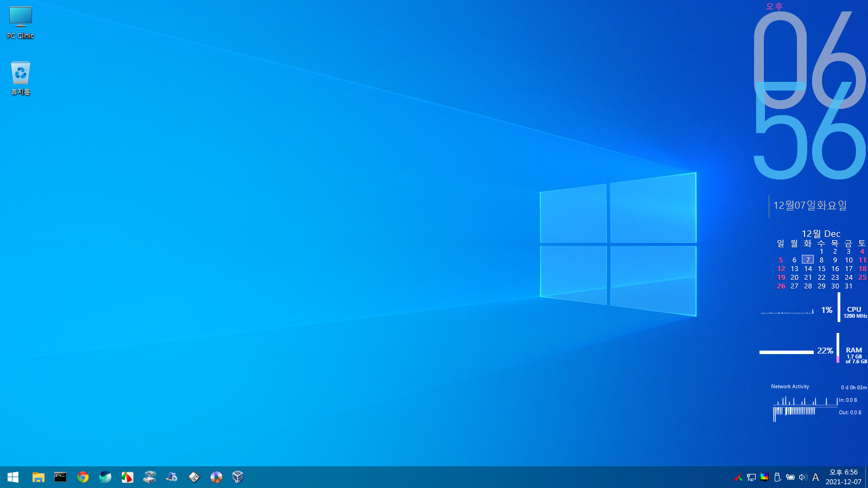Click the RAM 22% usage bar
Viewport: 868px width, 488px height.
tap(787, 352)
